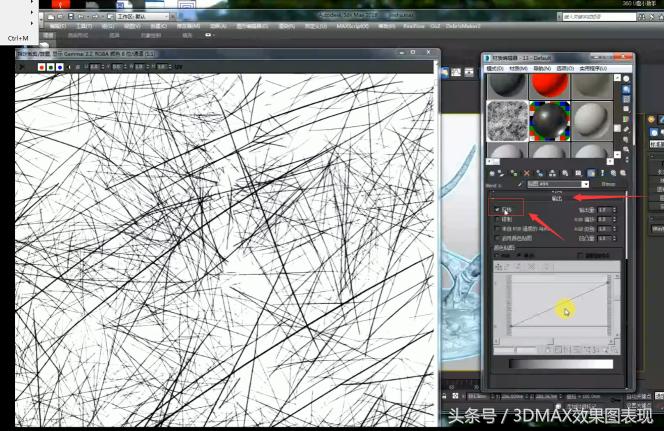Open Material ID Channel flyout
This screenshot has height=431, width=664.
(578, 173)
